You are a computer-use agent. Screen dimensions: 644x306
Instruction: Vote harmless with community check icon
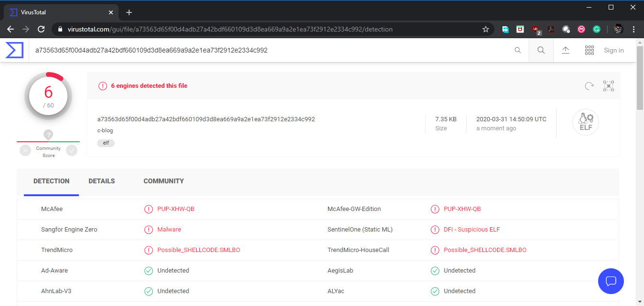click(72, 150)
